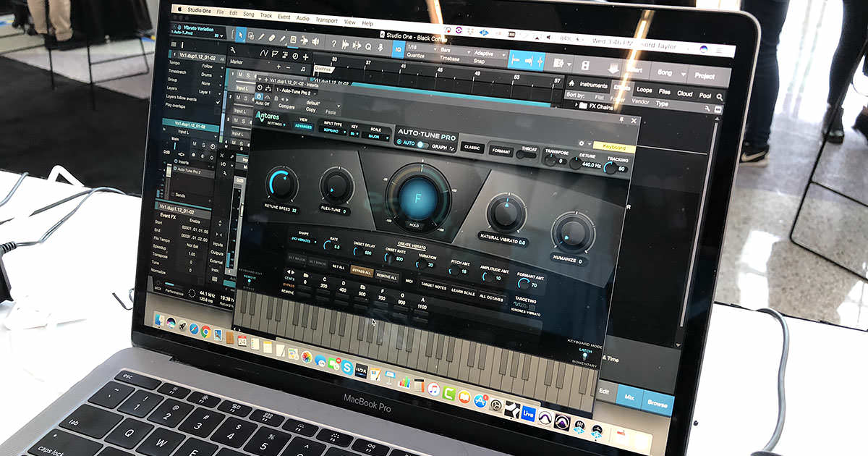The width and height of the screenshot is (868, 456).
Task: Click the Compare button in the plugin header
Action: click(286, 106)
